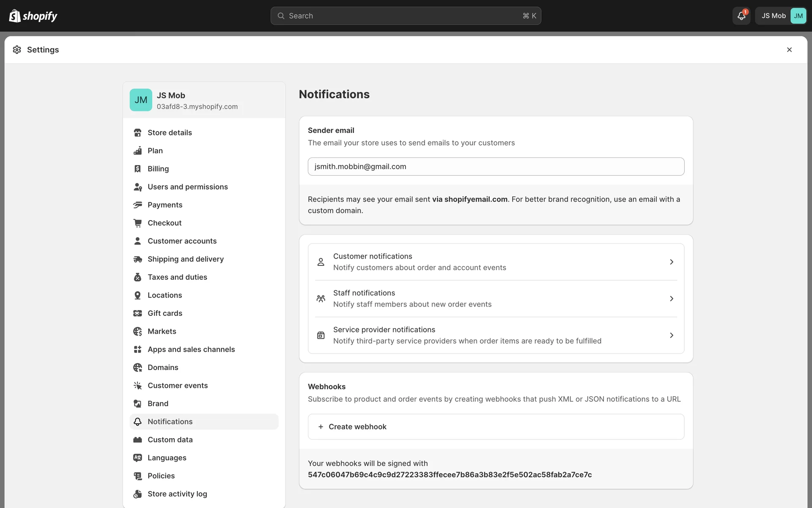Expand Customer notifications with its chevron

point(671,262)
